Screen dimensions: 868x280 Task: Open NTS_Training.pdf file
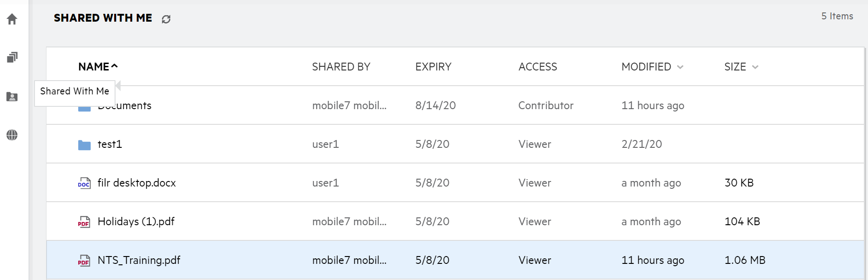coord(139,260)
